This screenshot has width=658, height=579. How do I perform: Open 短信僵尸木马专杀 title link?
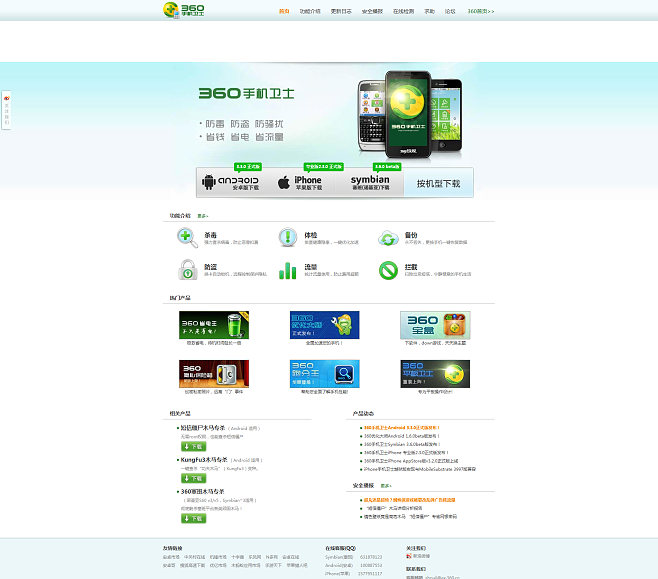click(203, 428)
